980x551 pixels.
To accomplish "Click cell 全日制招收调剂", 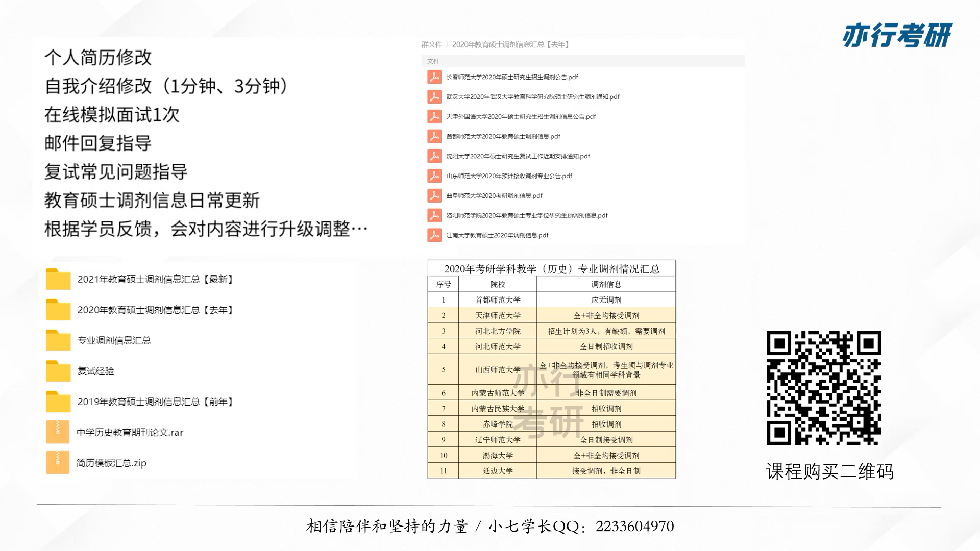I will [606, 346].
